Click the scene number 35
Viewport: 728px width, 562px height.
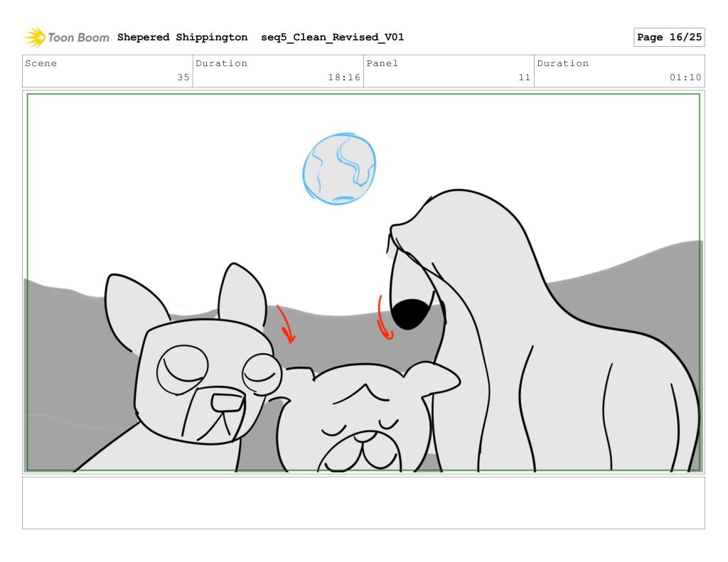tap(183, 77)
